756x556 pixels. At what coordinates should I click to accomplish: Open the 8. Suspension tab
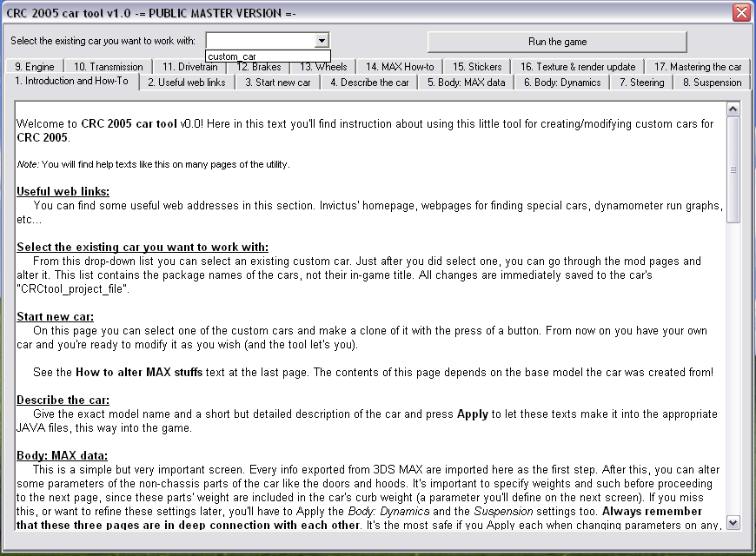pos(713,83)
